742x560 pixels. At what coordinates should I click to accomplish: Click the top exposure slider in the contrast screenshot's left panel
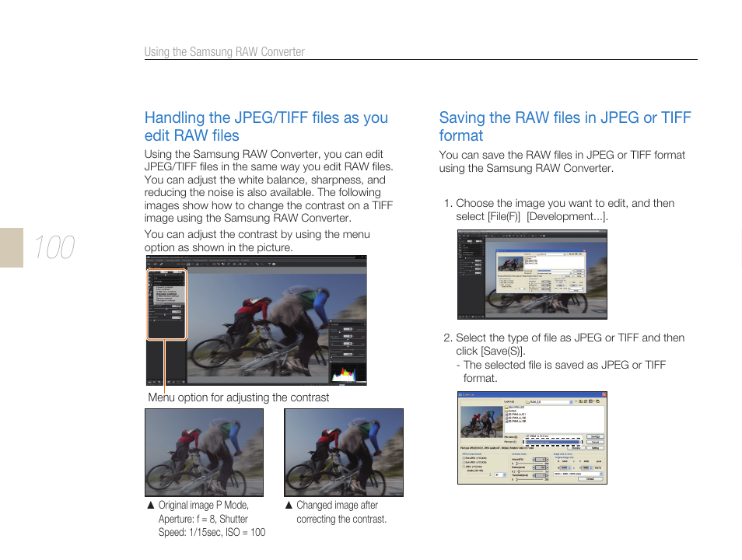tap(166, 275)
